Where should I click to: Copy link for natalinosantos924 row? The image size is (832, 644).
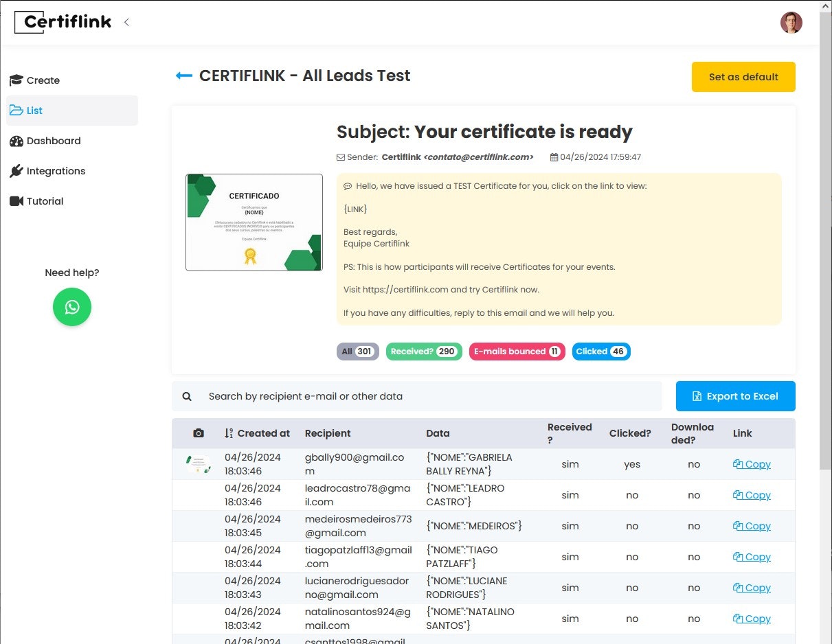752,619
